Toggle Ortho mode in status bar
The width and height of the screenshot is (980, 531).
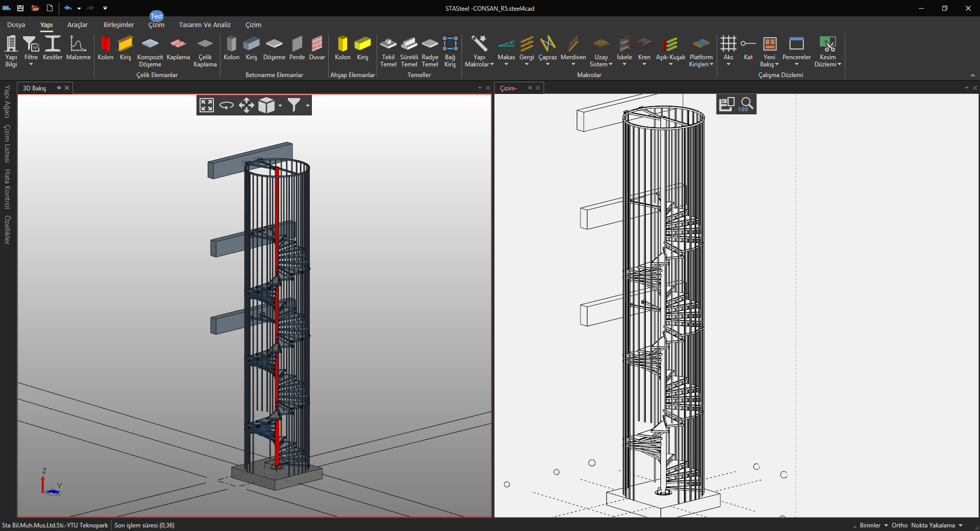click(899, 525)
